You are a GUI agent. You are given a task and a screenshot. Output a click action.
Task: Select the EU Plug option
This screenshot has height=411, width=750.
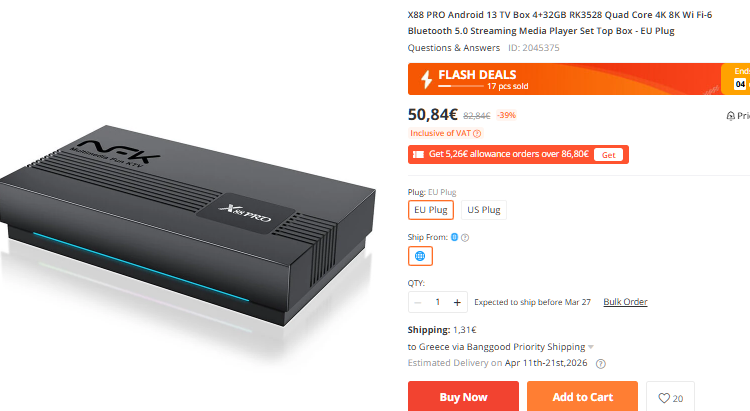(x=431, y=210)
